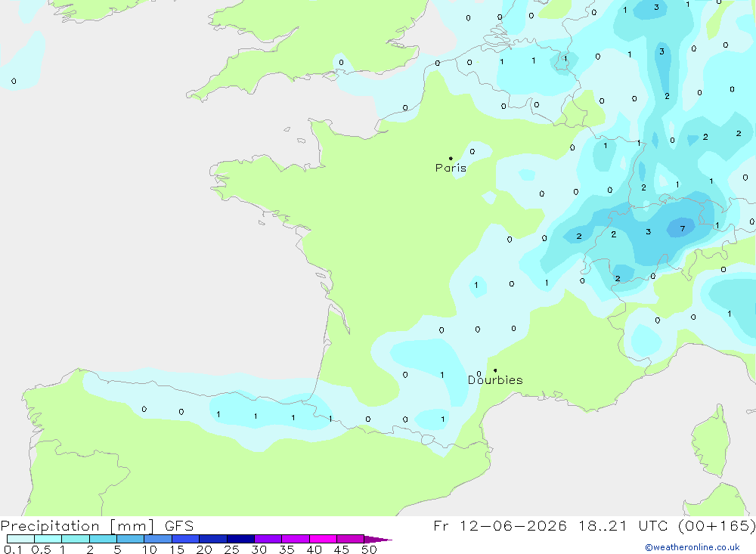
Task: Pick the 2–5 mm legend swatch
Action: click(x=103, y=539)
